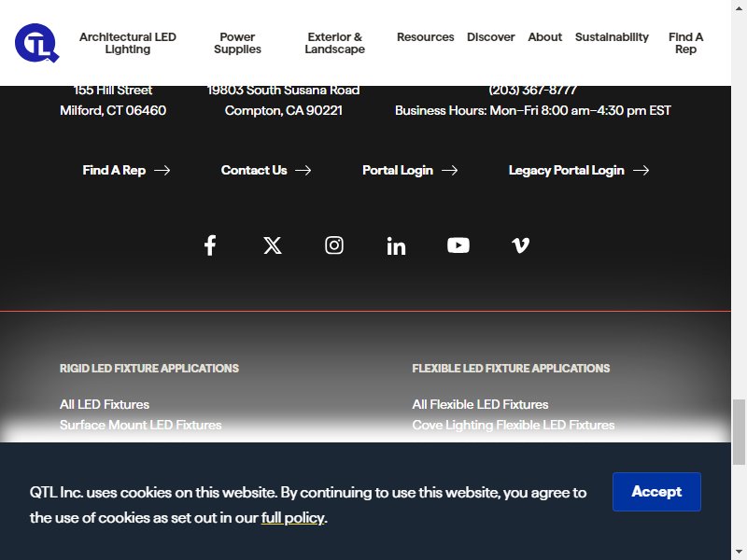Open Surface Mount LED Fixtures link
The height and width of the screenshot is (560, 747).
coord(141,425)
